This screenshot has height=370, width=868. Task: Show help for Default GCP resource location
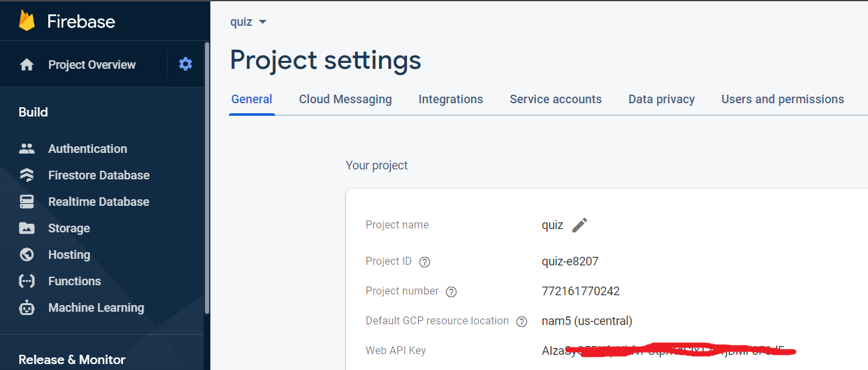click(521, 322)
